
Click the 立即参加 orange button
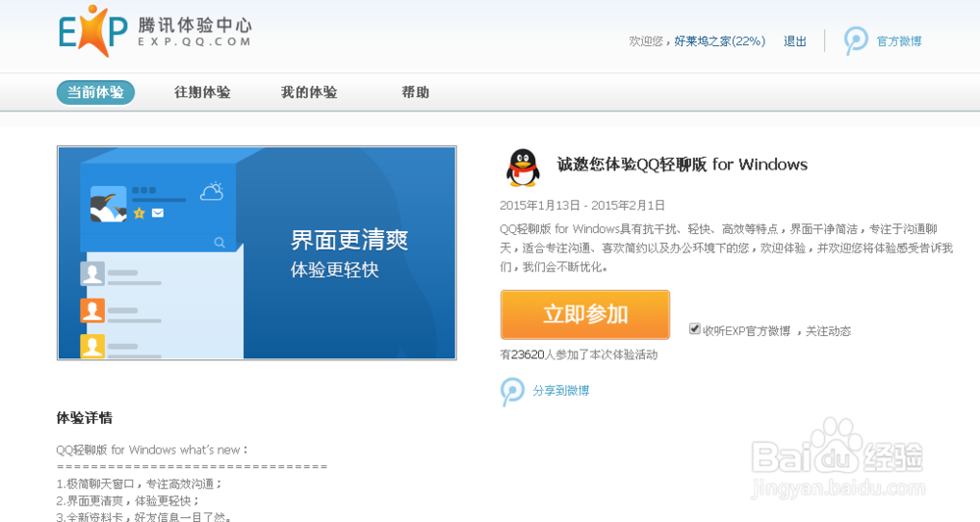[x=585, y=314]
